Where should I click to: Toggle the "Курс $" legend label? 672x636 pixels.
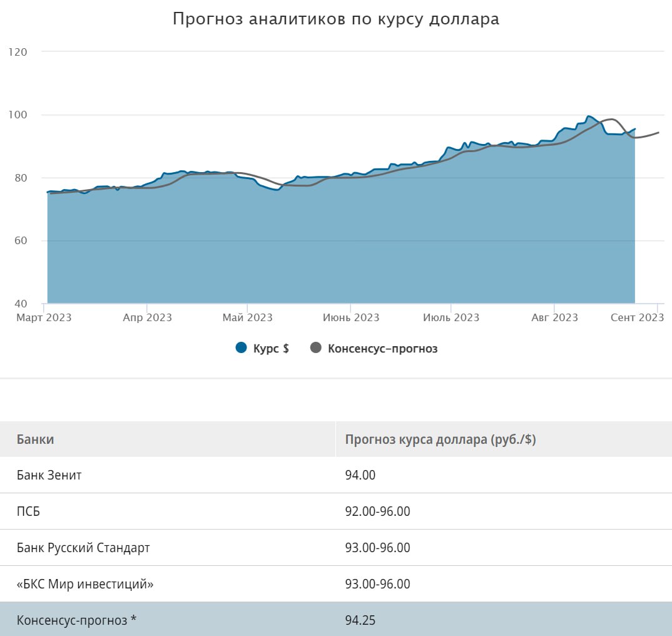[271, 349]
